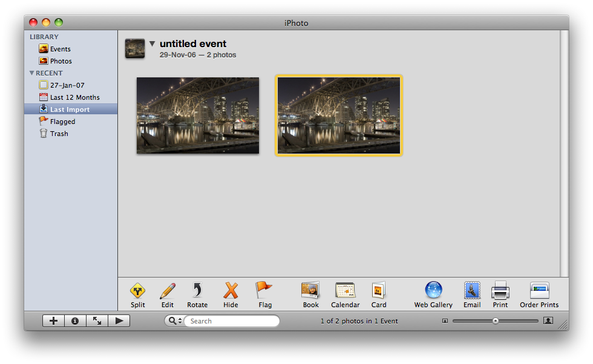Hide the selected photo
This screenshot has height=364, width=593.
231,291
